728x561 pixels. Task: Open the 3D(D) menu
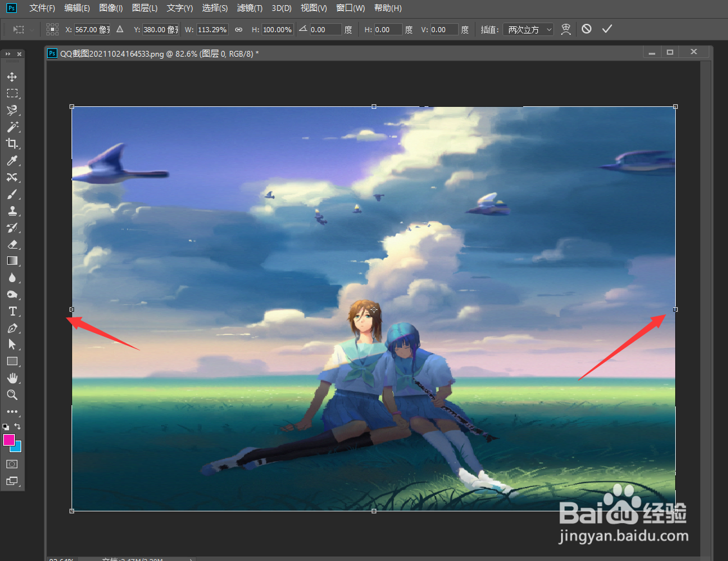point(282,8)
